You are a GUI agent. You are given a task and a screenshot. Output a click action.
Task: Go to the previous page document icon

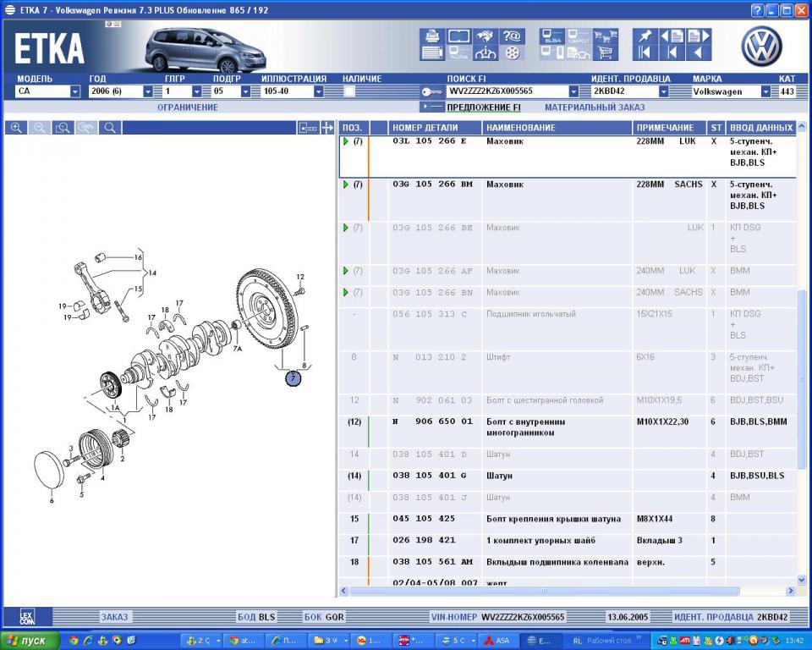[672, 36]
